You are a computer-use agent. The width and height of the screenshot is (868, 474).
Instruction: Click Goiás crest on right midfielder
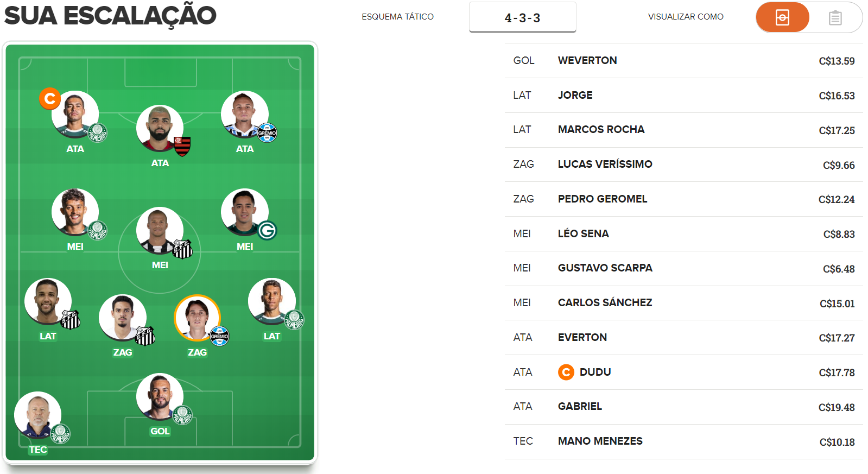(x=267, y=231)
